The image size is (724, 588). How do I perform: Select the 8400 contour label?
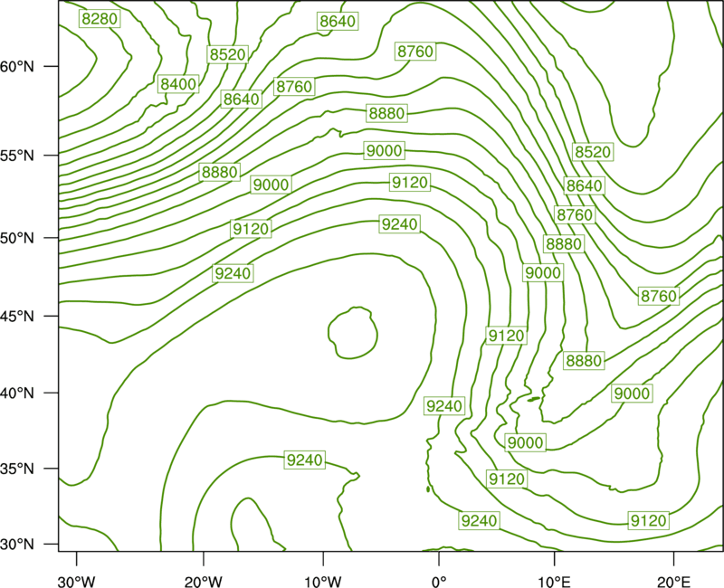click(178, 84)
